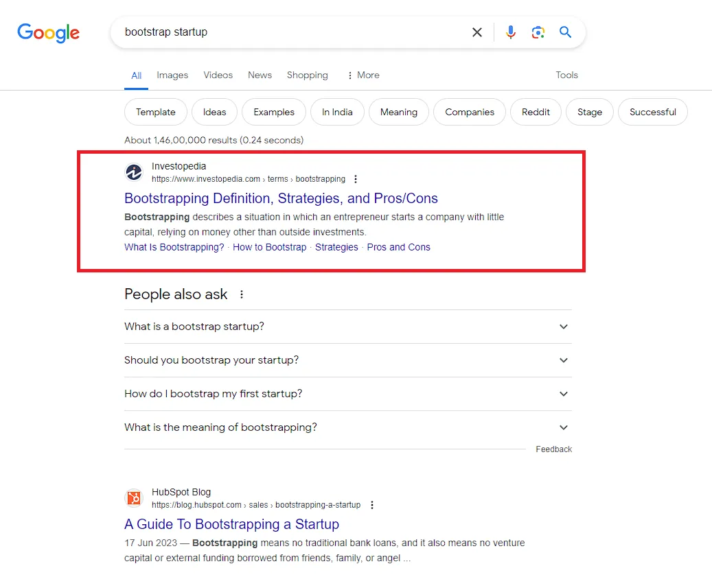Switch to the Images tab
This screenshot has width=712, height=588.
(x=172, y=75)
